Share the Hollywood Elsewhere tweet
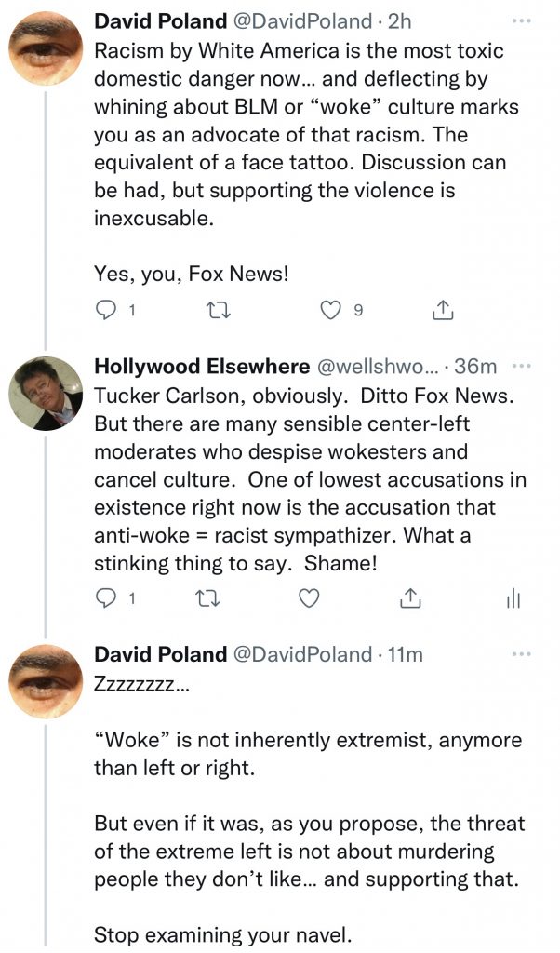The width and height of the screenshot is (560, 953). (x=409, y=599)
